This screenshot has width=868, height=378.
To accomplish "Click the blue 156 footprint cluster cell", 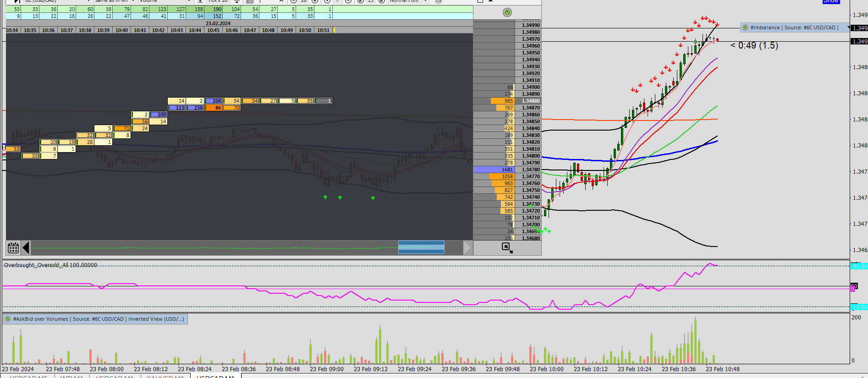I will pyautogui.click(x=195, y=108).
